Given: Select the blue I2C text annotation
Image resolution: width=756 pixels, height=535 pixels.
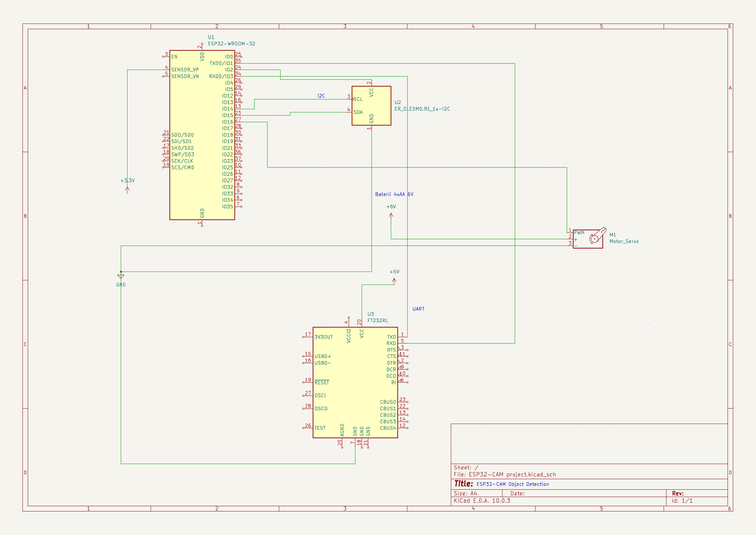Looking at the screenshot, I should point(321,96).
